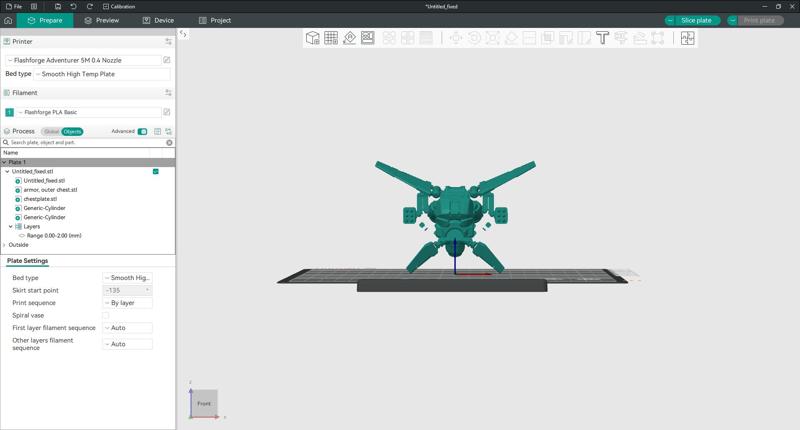Viewport: 800px width, 430px height.
Task: Click the Print plate button
Action: point(759,20)
